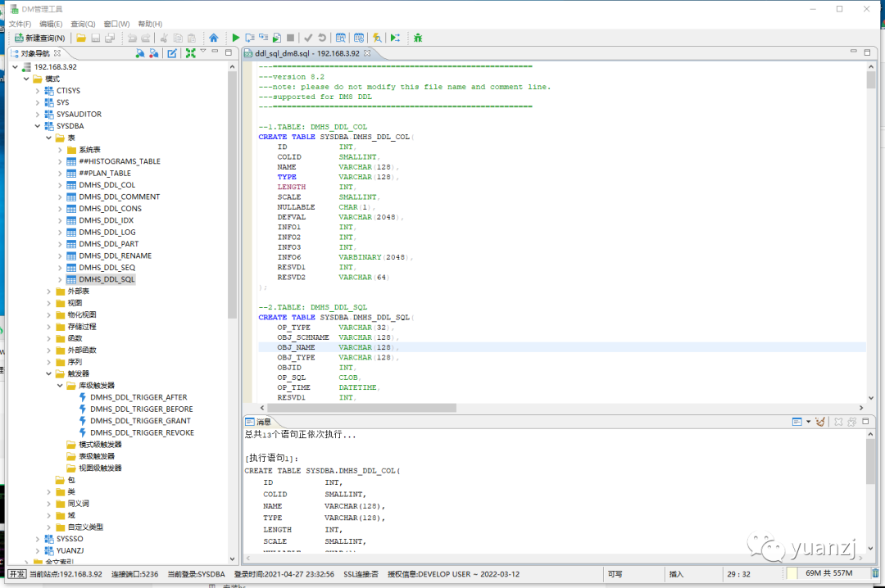Click the green collapse-all icon in navigator

click(191, 53)
